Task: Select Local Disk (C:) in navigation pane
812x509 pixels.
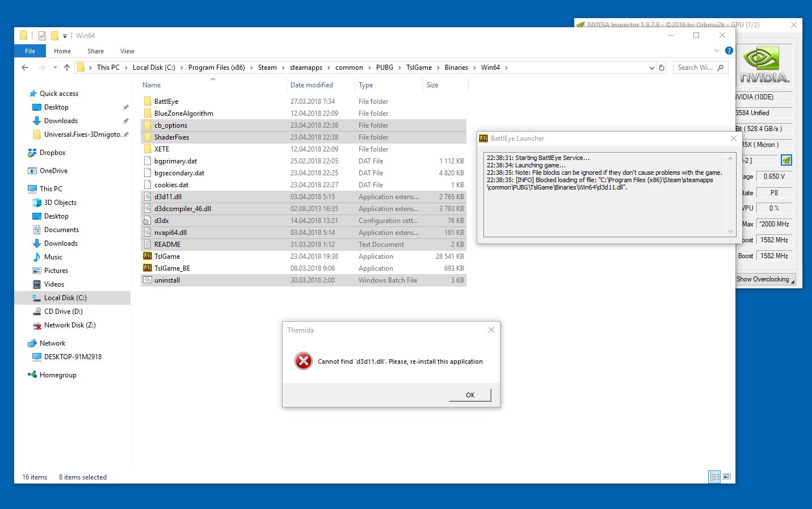Action: tap(65, 298)
